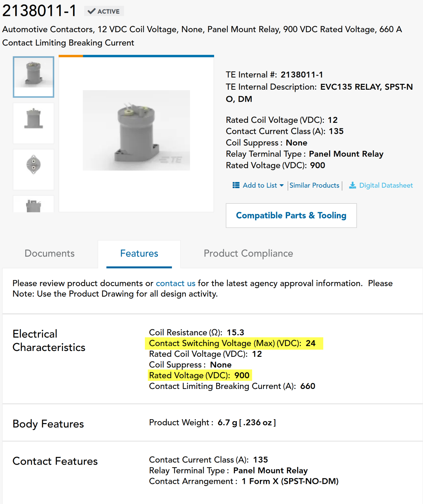423x504 pixels.
Task: Click the large main relay product image
Action: point(136,130)
